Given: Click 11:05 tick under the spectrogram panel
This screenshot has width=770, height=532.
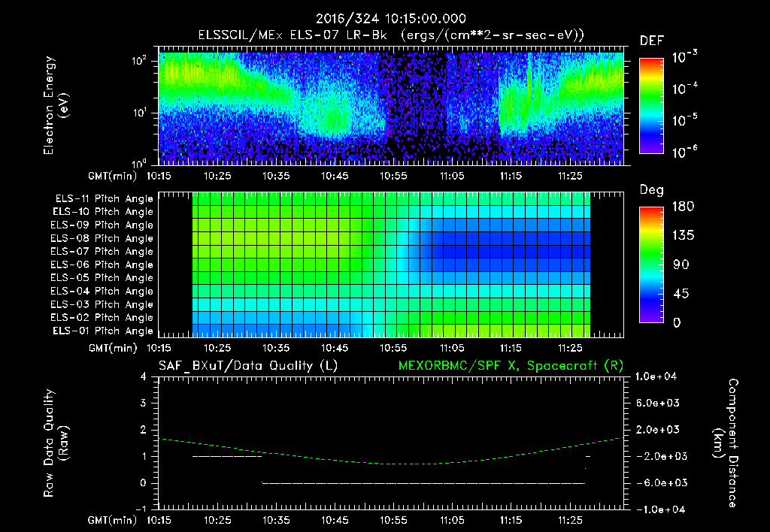Looking at the screenshot, I should click(452, 176).
